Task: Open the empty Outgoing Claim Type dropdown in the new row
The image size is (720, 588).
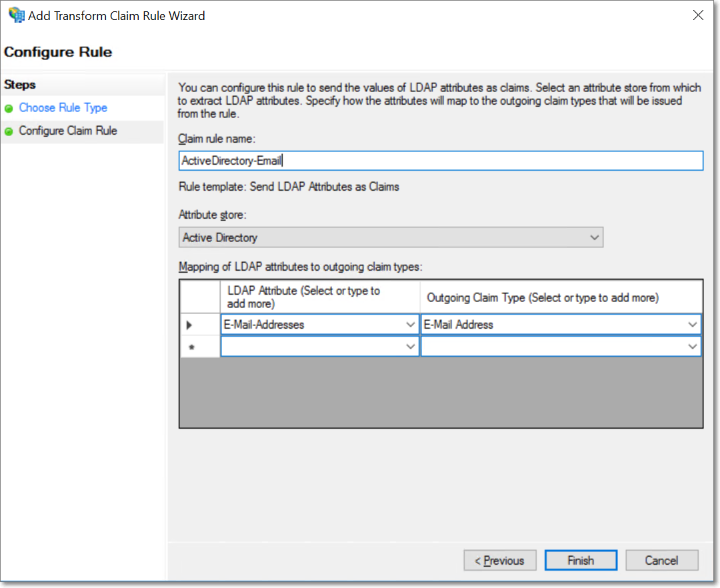Action: [x=693, y=347]
